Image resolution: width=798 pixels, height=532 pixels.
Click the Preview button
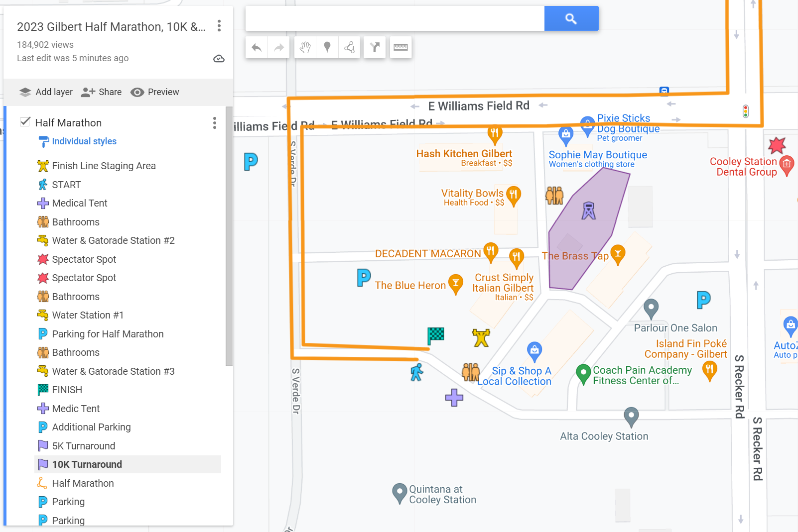155,92
